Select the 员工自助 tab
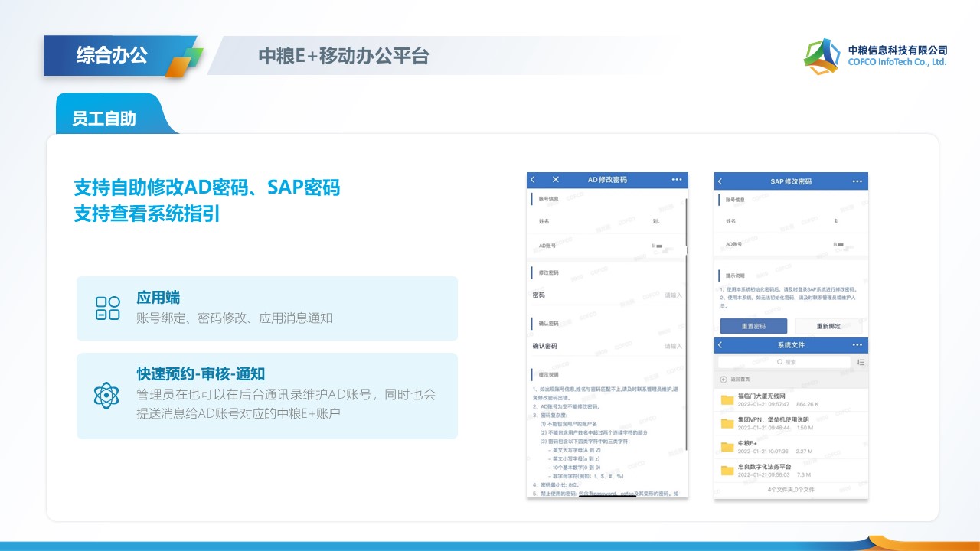 104,119
